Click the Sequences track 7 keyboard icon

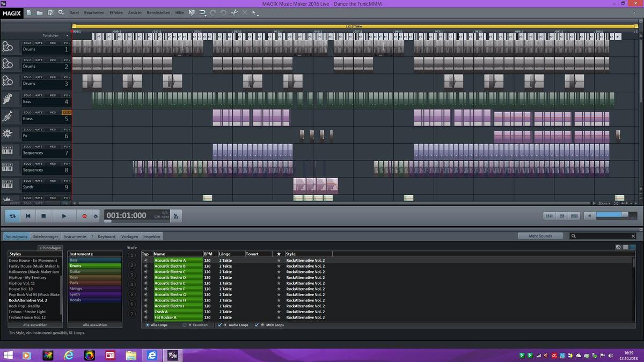coord(8,151)
